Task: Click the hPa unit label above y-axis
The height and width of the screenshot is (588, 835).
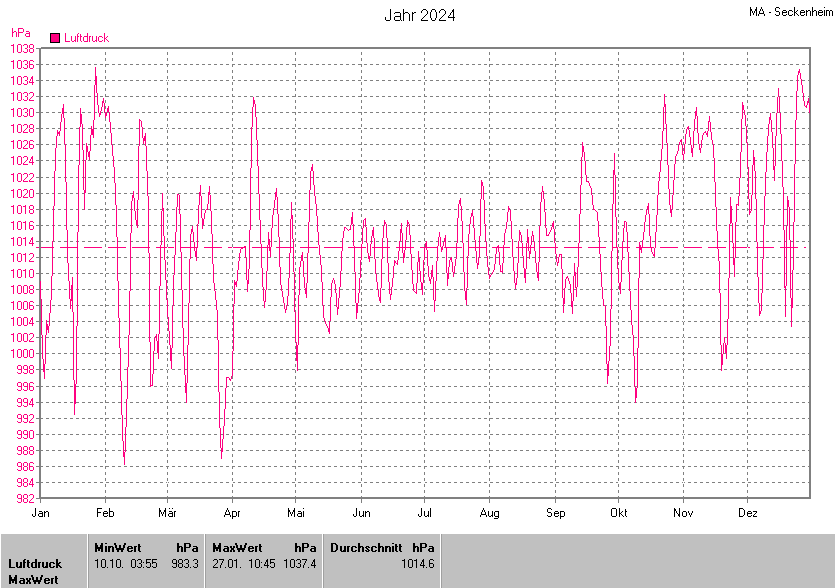Action: [x=20, y=33]
